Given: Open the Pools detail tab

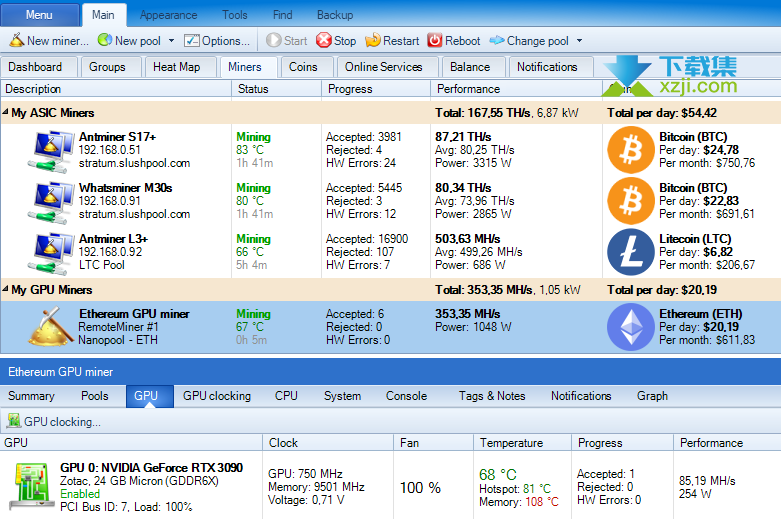Looking at the screenshot, I should click(x=95, y=396).
